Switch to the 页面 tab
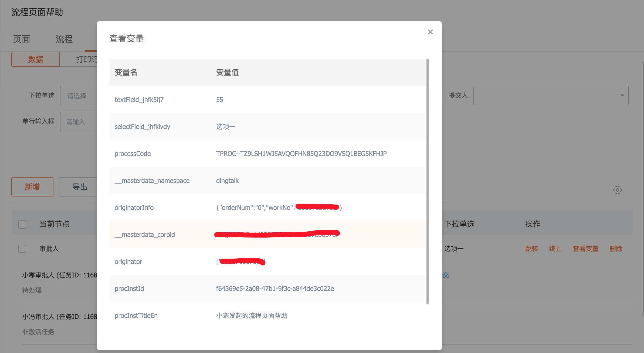 pyautogui.click(x=22, y=39)
